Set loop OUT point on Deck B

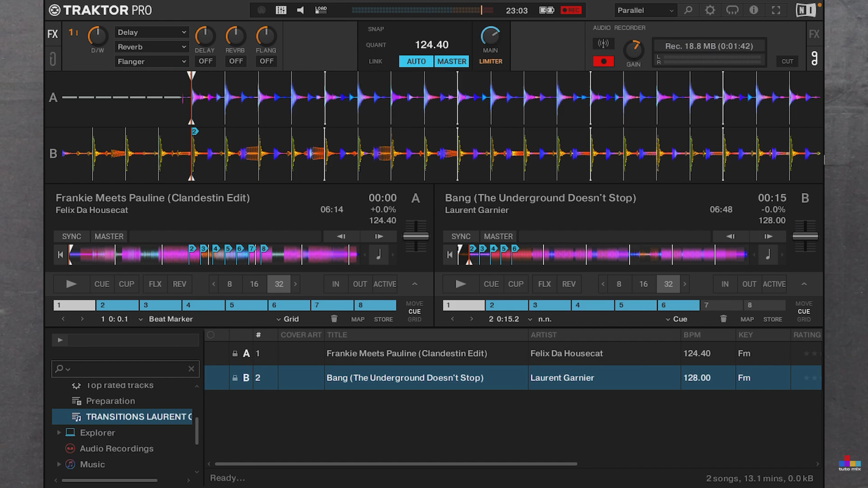[x=749, y=284]
